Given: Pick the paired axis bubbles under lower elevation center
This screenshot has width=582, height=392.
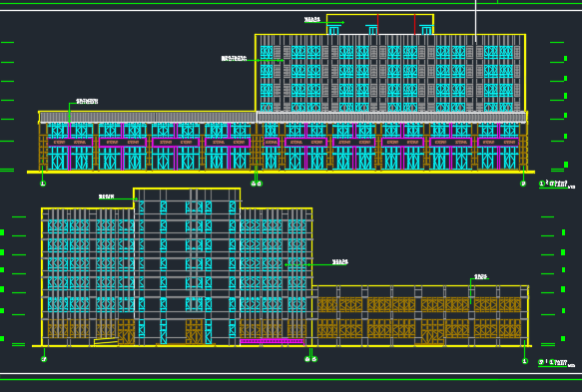Looking at the screenshot, I should tap(311, 359).
